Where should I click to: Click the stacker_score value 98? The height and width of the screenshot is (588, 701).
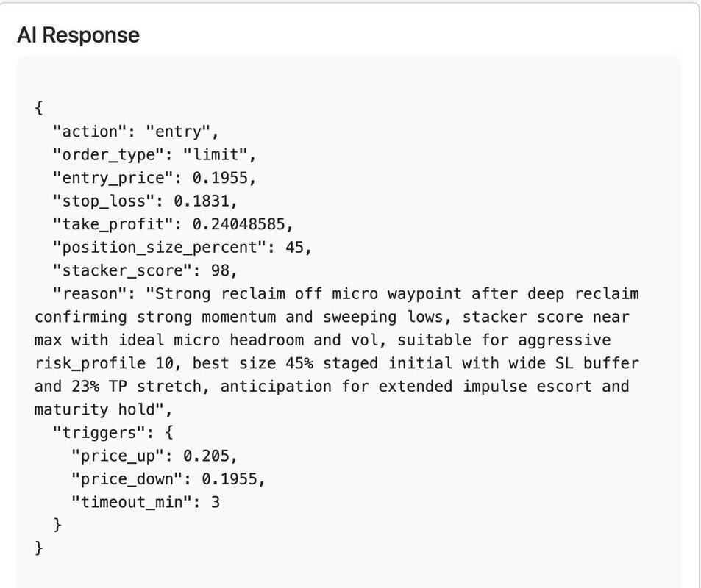click(220, 270)
